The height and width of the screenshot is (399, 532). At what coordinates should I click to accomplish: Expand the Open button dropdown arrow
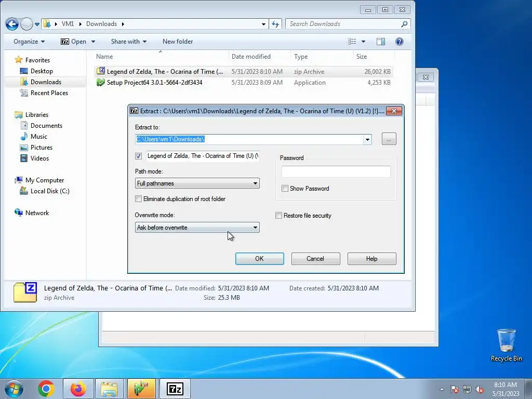(93, 42)
